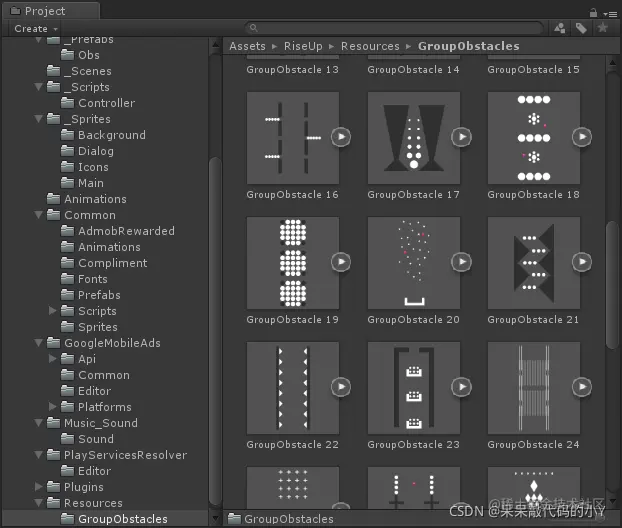Select the Prefabs folder under Common
This screenshot has height=528, width=622.
click(90, 295)
